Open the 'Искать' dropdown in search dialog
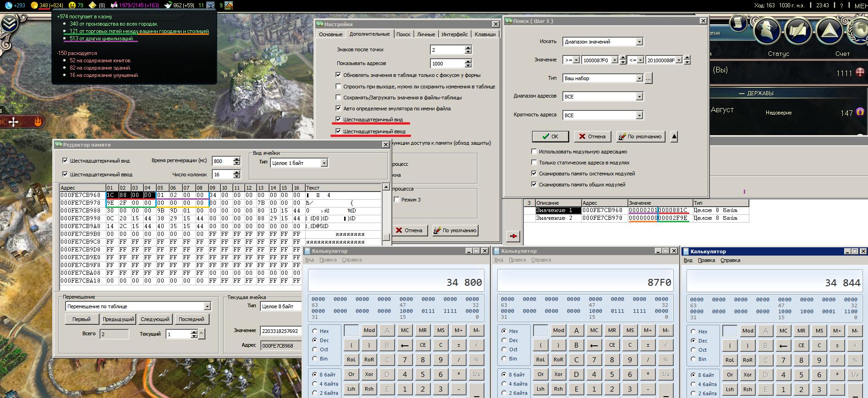868x398 pixels. [x=639, y=42]
